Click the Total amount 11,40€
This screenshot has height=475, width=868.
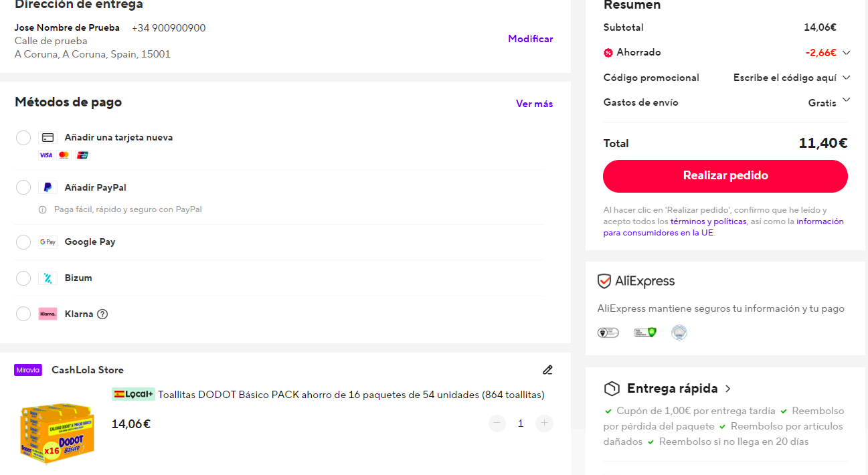[x=823, y=143]
